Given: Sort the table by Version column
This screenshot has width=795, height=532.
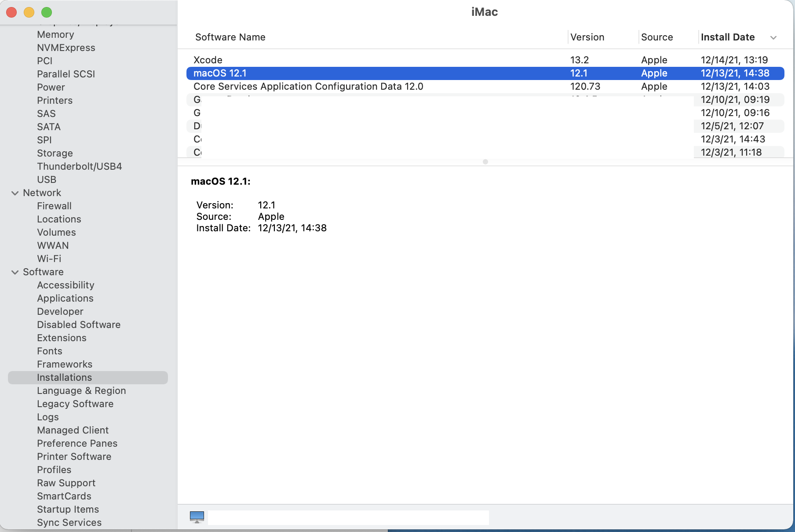Looking at the screenshot, I should [587, 37].
